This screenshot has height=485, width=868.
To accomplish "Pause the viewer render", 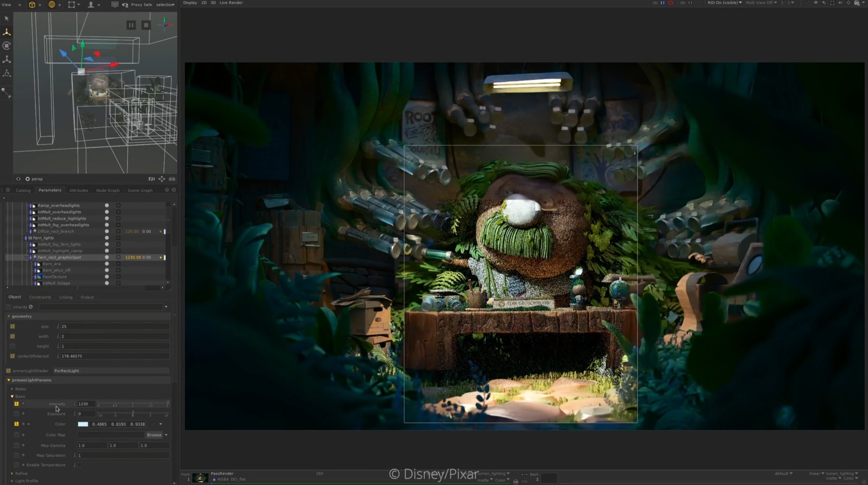I will [x=131, y=25].
